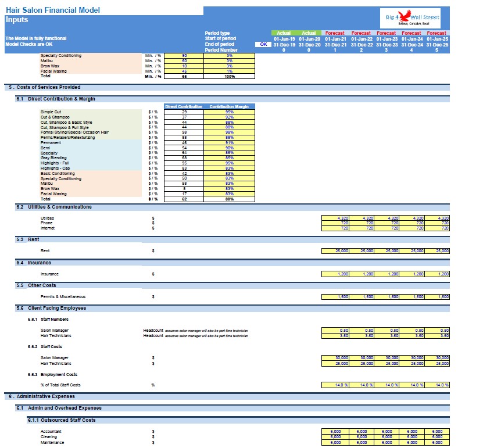Edit Internet cost 720 for period 5
The image size is (483, 448).
[437, 228]
